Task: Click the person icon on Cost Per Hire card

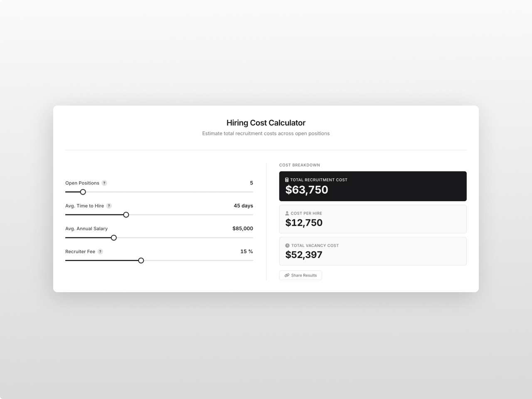Action: (287, 213)
